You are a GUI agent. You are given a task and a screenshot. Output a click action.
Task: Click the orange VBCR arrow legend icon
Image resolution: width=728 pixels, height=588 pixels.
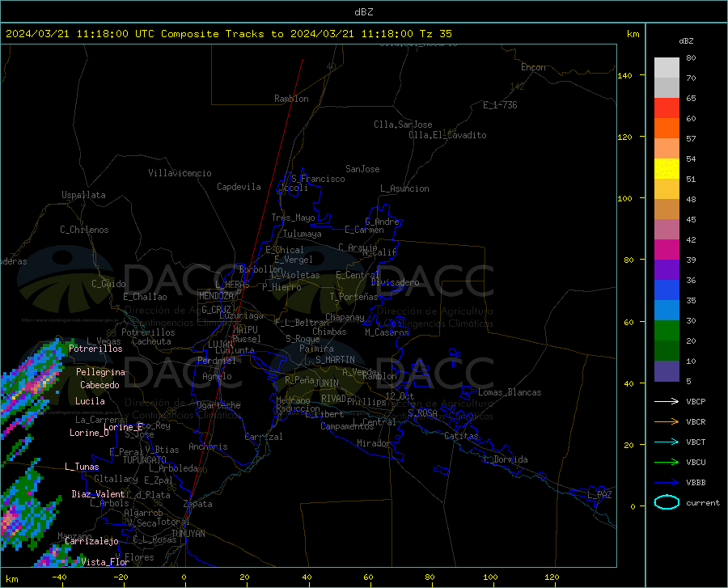click(667, 422)
